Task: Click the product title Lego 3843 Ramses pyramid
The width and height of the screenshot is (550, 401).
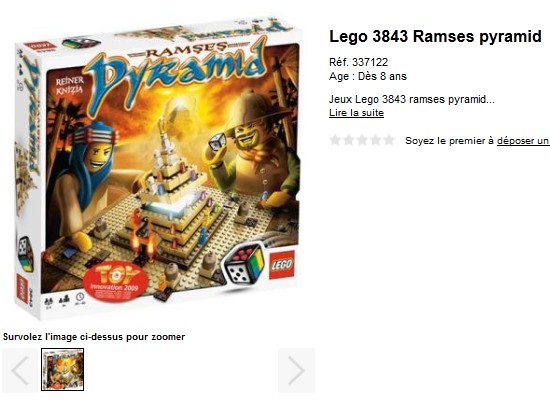Action: [x=435, y=36]
